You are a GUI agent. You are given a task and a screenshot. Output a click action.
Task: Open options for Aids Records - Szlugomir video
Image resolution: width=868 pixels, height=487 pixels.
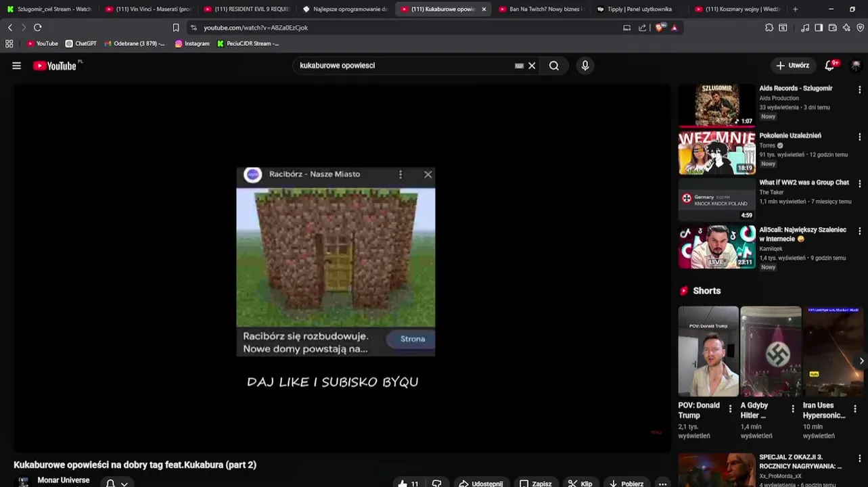pos(860,89)
